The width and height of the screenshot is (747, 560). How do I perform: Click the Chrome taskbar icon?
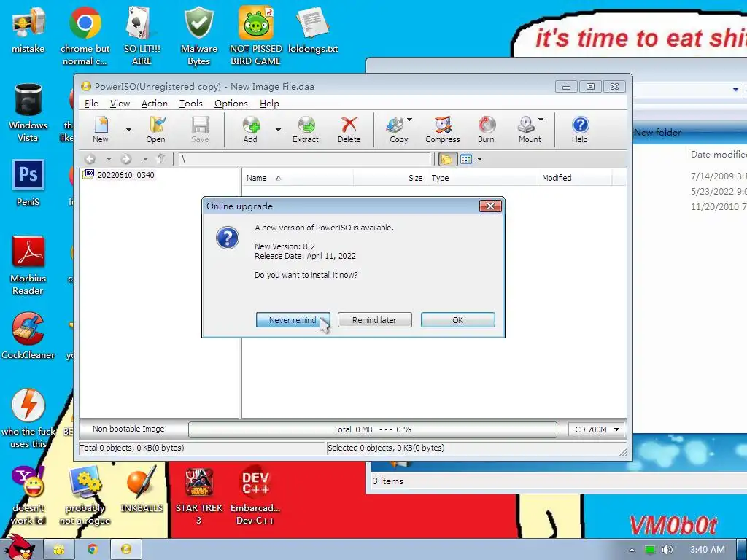(93, 550)
